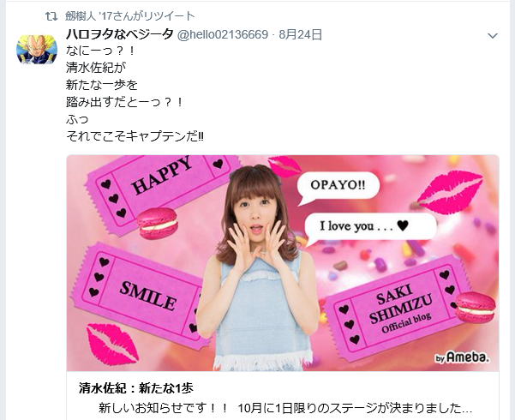
Task: Click the pink lips at the bottom left
Action: click(111, 344)
